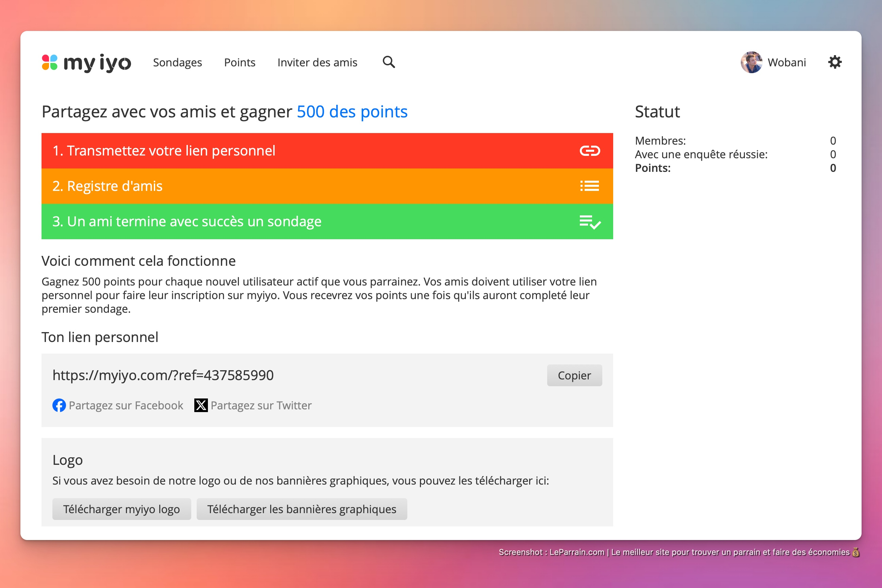Click the list icon in orange banner
Image resolution: width=882 pixels, height=588 pixels.
click(x=589, y=186)
